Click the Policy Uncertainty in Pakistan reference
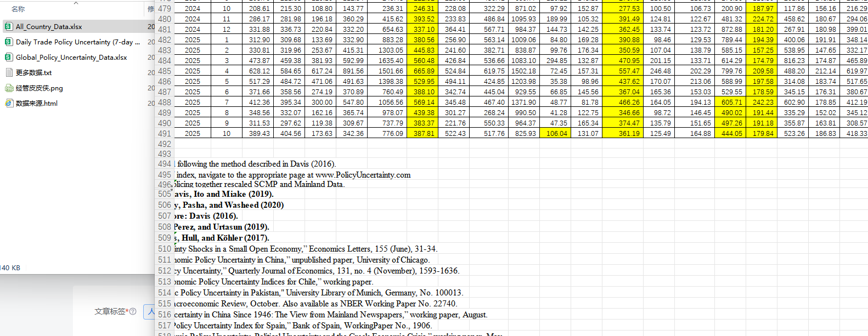This screenshot has width=868, height=336. click(x=318, y=293)
